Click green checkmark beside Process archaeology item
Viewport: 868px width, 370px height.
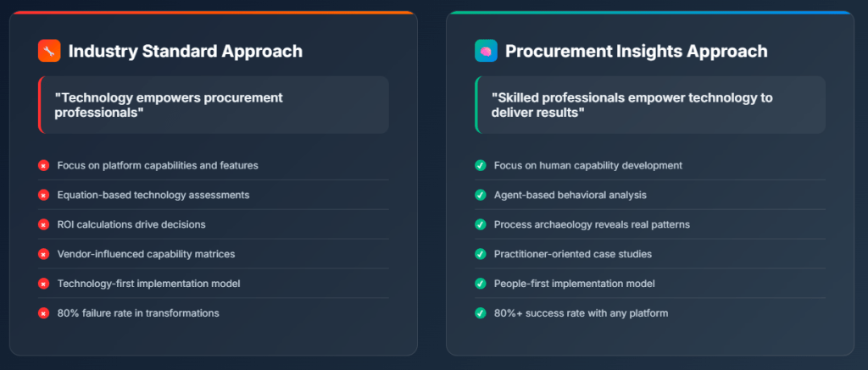480,224
